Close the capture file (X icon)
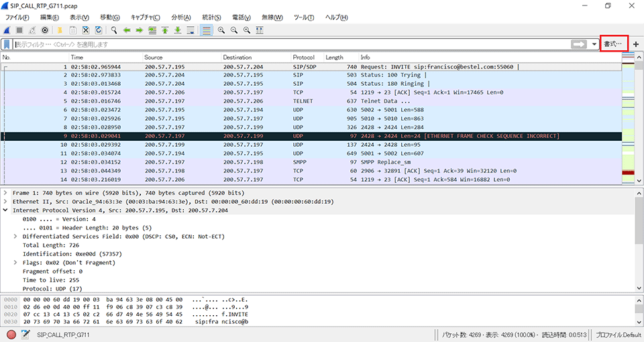 point(85,30)
